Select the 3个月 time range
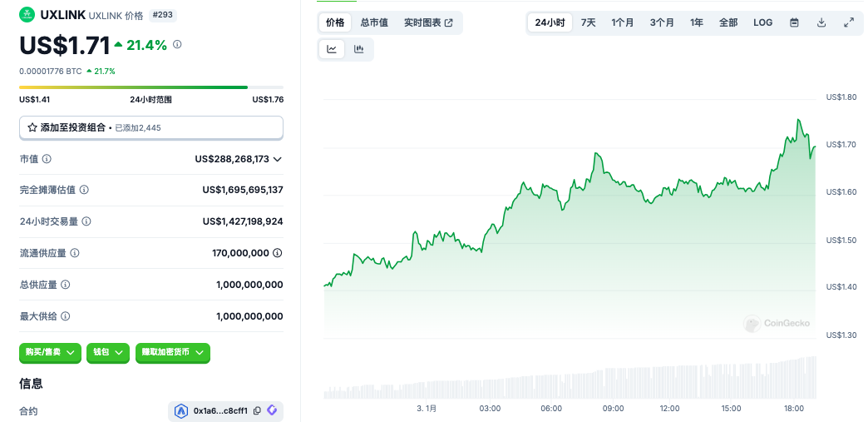The height and width of the screenshot is (422, 868). tap(662, 22)
